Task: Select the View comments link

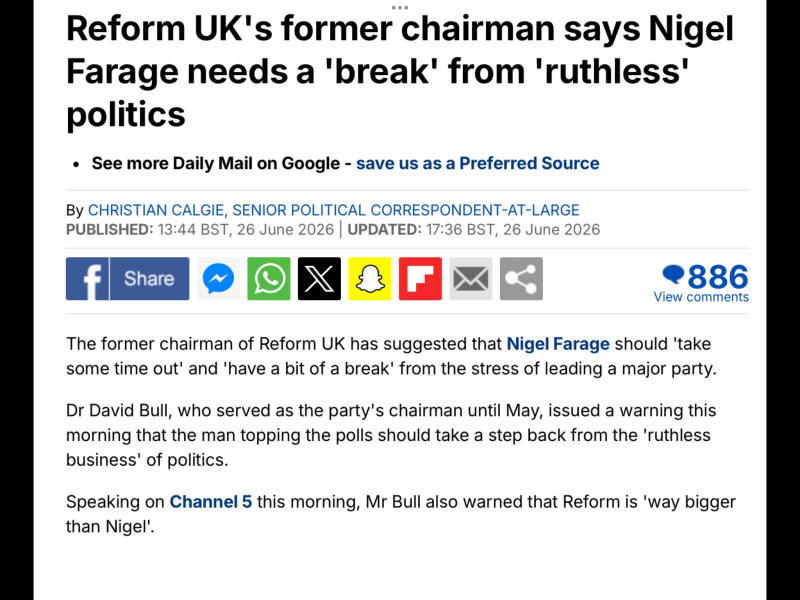Action: (701, 297)
